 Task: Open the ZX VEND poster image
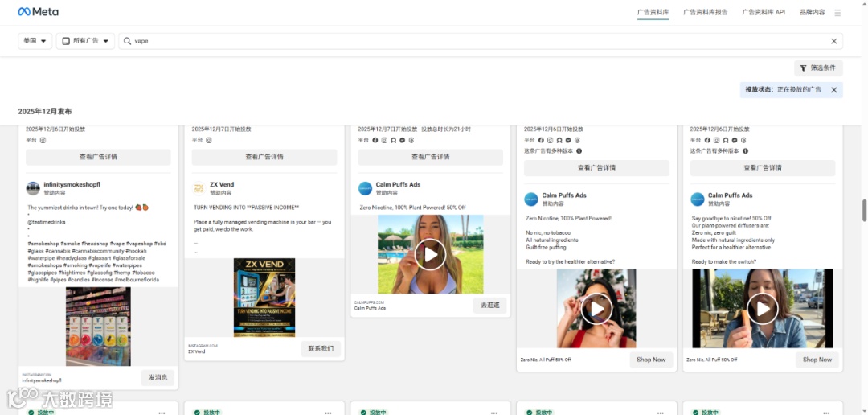[264, 298]
